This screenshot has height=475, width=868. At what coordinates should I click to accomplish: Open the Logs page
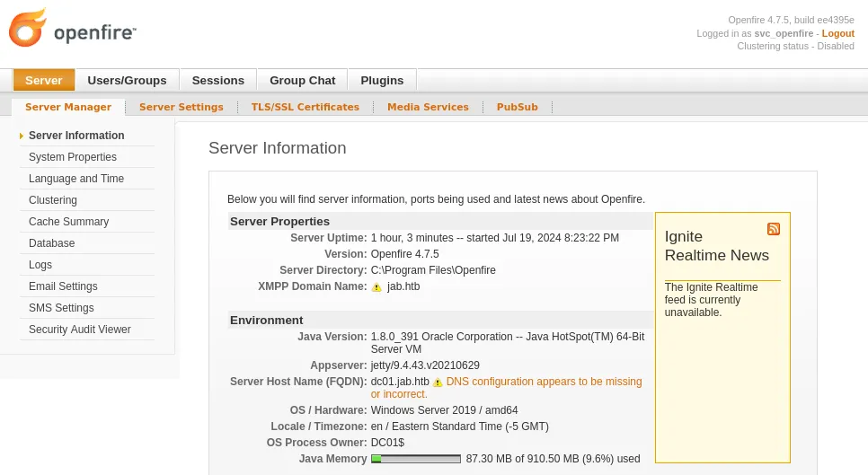click(x=40, y=265)
